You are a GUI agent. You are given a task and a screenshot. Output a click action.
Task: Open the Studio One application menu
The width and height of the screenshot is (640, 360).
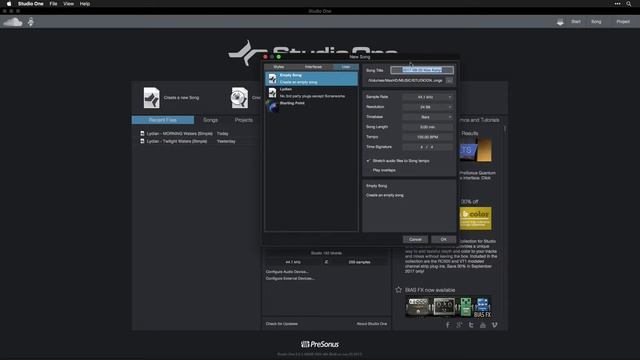(31, 4)
